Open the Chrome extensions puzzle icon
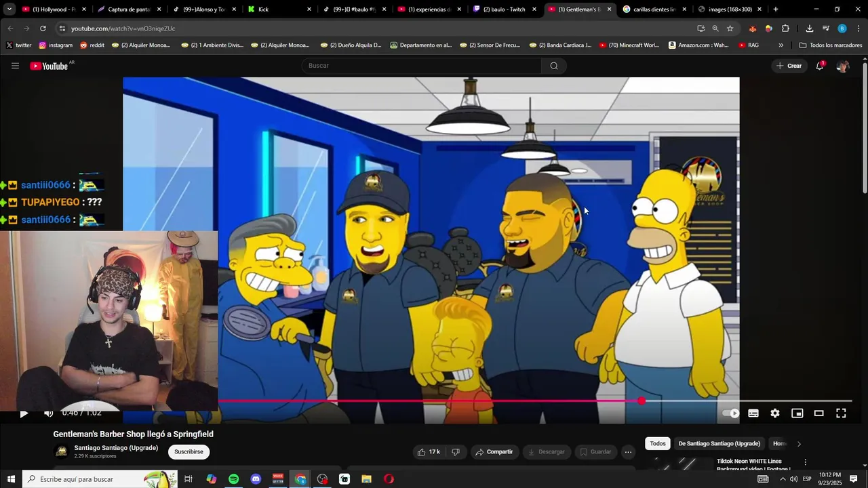 coord(785,28)
